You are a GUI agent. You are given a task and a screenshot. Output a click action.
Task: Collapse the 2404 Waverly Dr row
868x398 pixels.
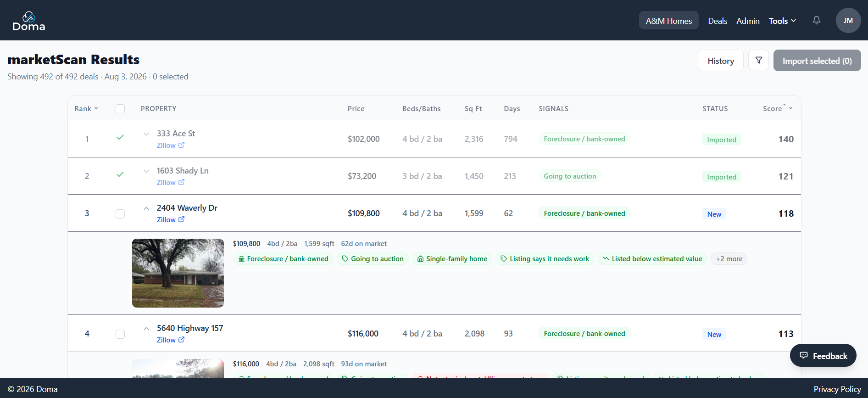(x=146, y=208)
